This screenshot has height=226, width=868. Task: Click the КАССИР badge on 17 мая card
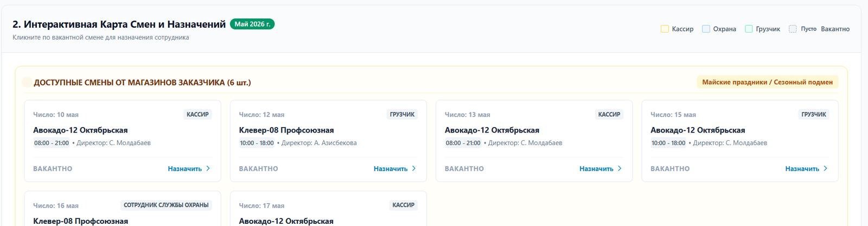click(x=403, y=205)
